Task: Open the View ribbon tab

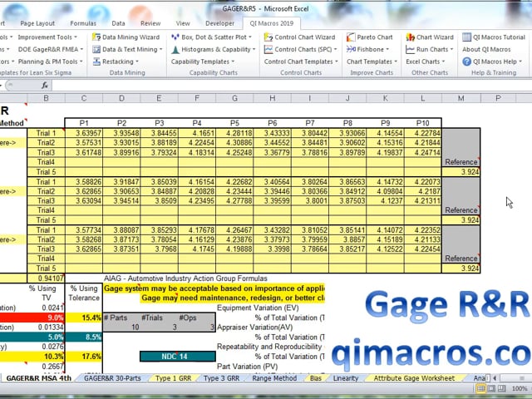Action: point(183,23)
